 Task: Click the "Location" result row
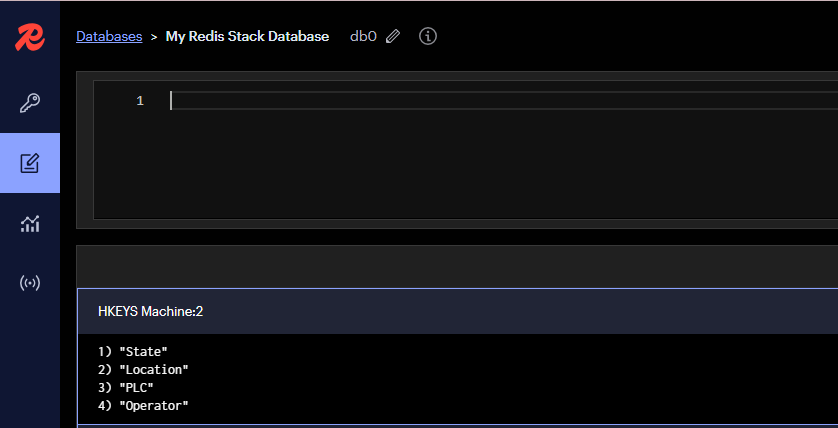click(x=144, y=370)
